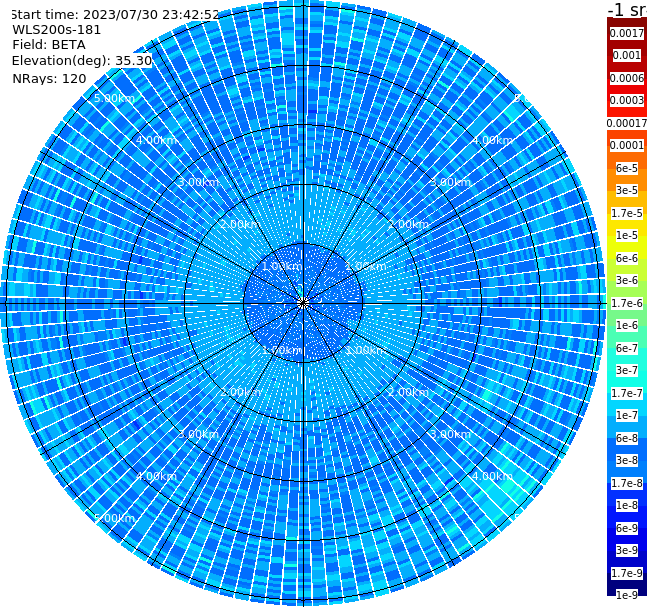Click the Start time 2023/07/30 23:42:52 text
The width and height of the screenshot is (647, 607).
pos(115,14)
